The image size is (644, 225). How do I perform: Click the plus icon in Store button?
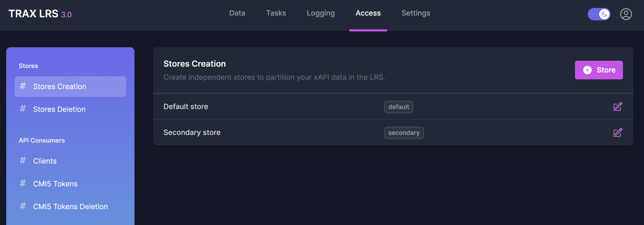click(x=587, y=70)
